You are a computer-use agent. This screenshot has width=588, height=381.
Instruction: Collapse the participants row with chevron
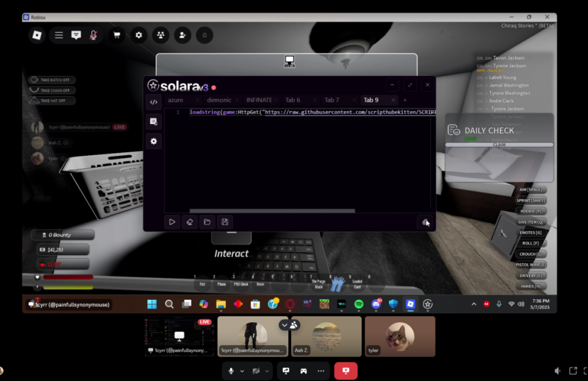285,325
